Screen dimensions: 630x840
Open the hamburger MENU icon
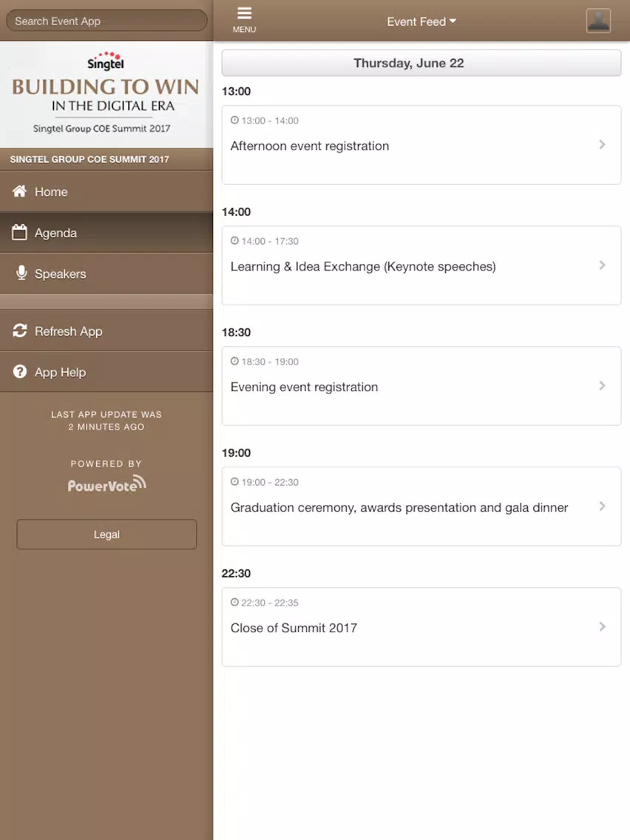tap(244, 20)
